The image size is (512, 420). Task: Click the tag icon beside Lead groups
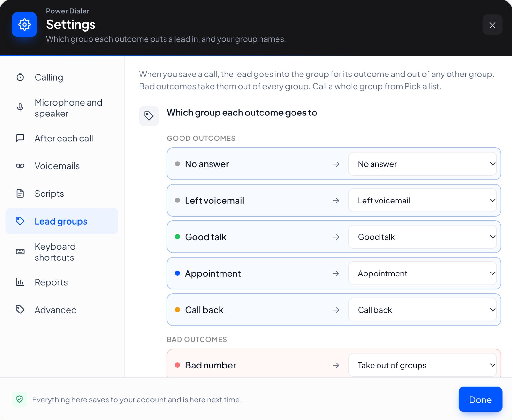pyautogui.click(x=20, y=221)
